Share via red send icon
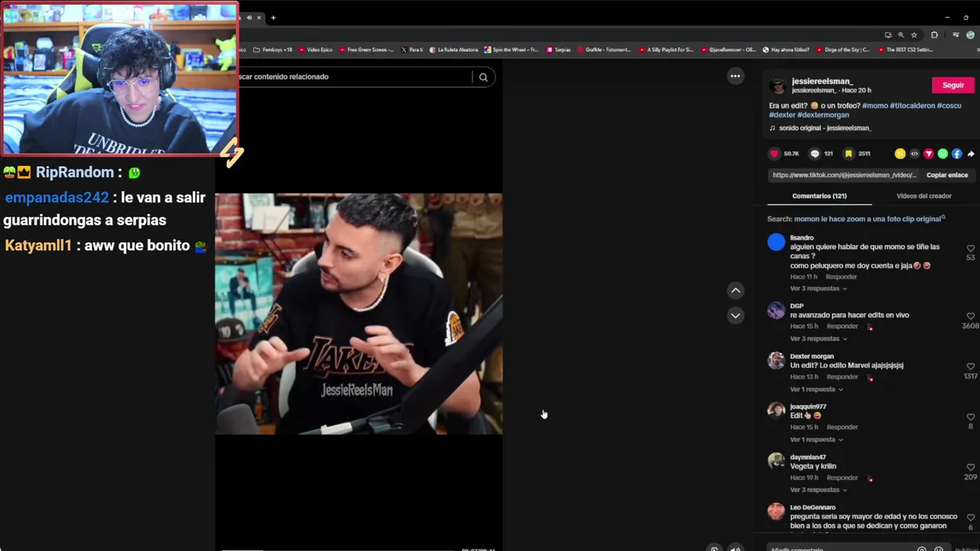Screen dimensions: 980x551 click(x=929, y=154)
